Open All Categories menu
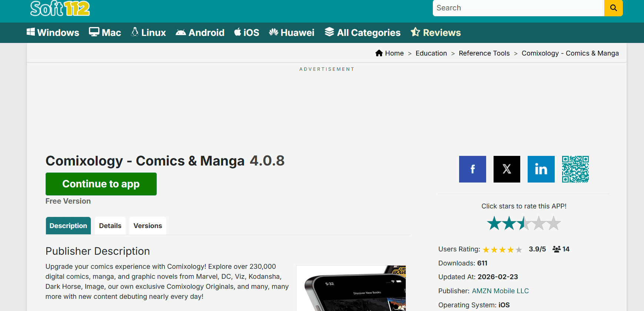This screenshot has width=644, height=311. coord(363,33)
